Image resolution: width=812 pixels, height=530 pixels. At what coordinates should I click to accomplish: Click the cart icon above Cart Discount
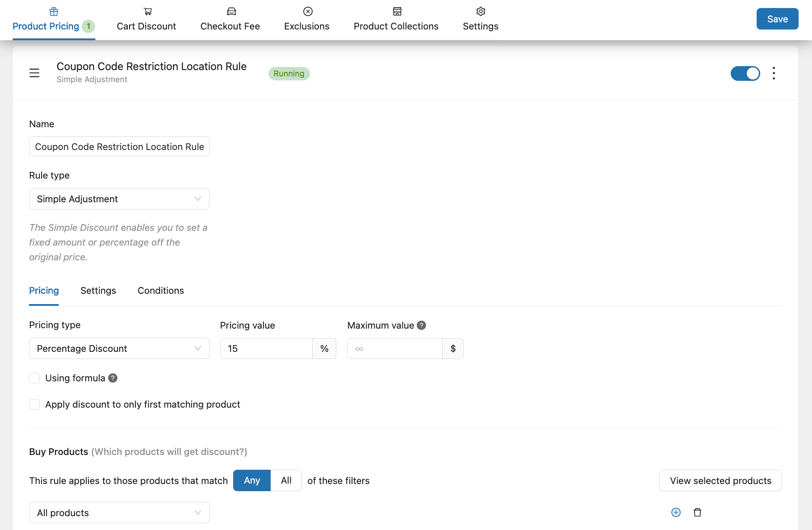point(147,12)
